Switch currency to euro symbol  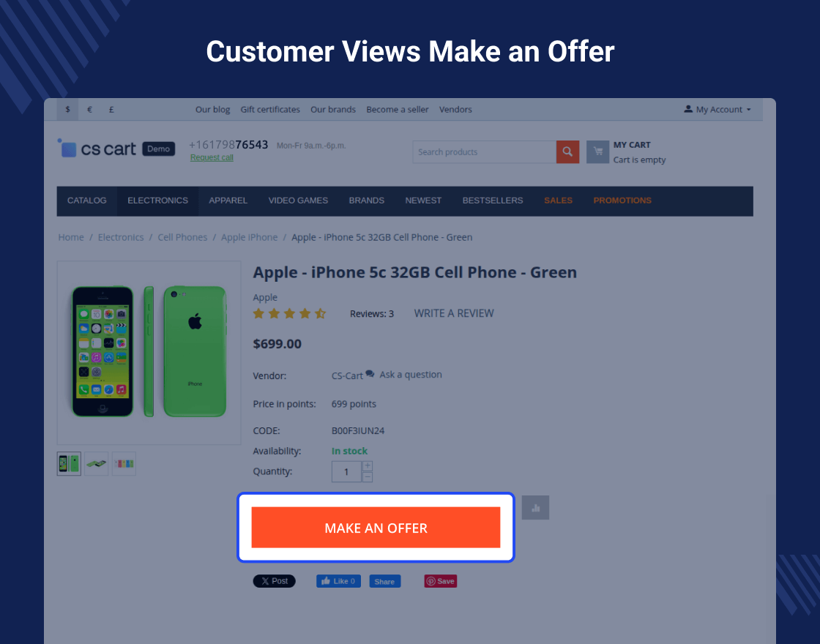coord(89,109)
